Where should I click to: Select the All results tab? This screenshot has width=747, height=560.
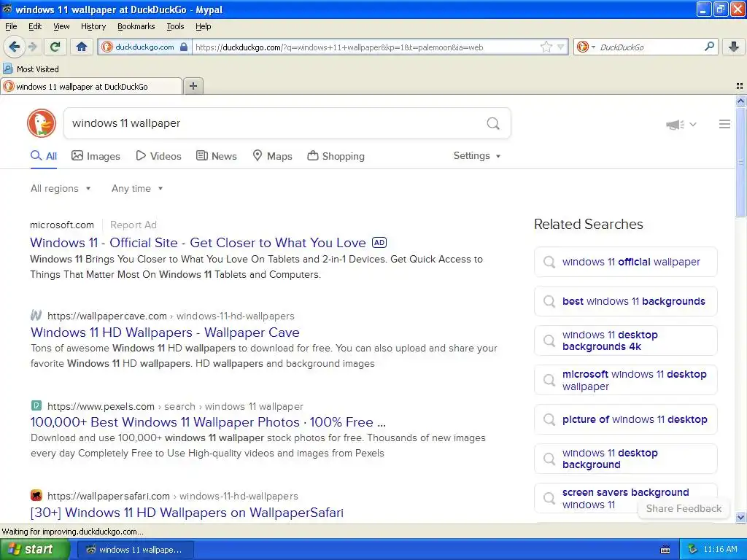click(44, 156)
